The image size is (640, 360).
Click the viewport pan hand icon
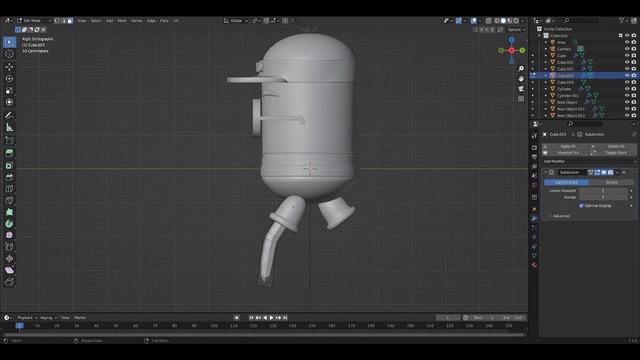tap(521, 79)
